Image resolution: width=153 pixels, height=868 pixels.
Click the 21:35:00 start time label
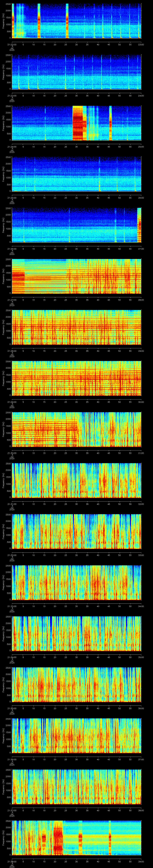click(x=12, y=708)
